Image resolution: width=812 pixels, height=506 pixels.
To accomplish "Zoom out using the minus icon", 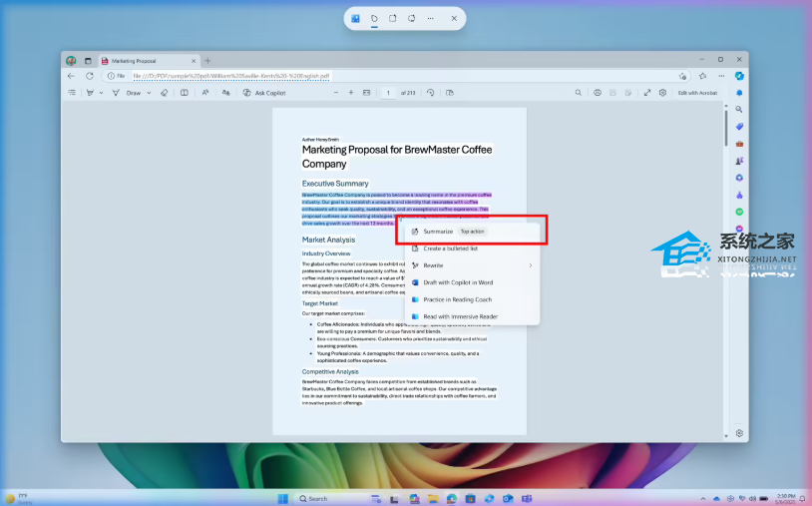I will click(x=335, y=93).
